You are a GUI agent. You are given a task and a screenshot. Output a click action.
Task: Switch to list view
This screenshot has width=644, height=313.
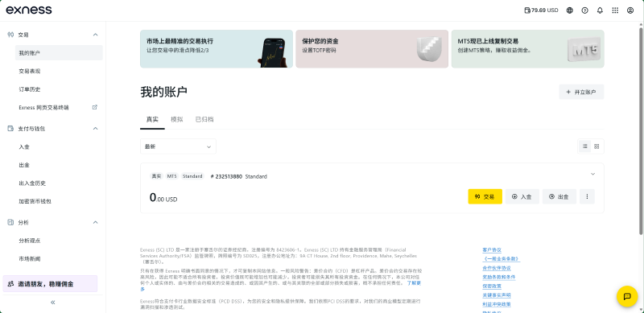585,146
